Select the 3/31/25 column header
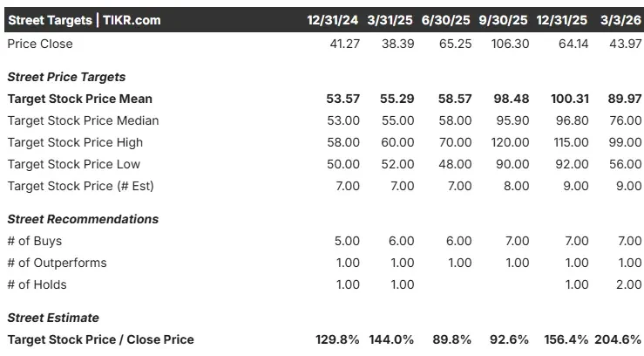 [x=390, y=20]
